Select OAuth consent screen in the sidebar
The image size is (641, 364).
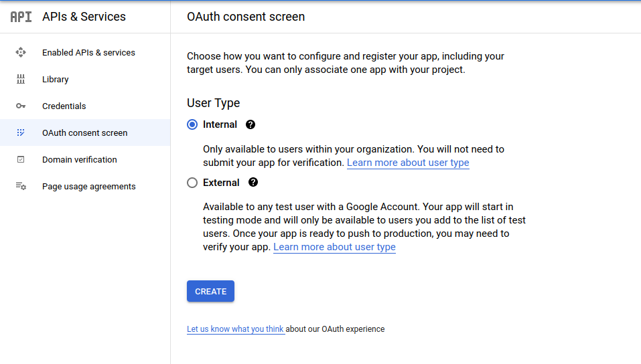tap(85, 132)
